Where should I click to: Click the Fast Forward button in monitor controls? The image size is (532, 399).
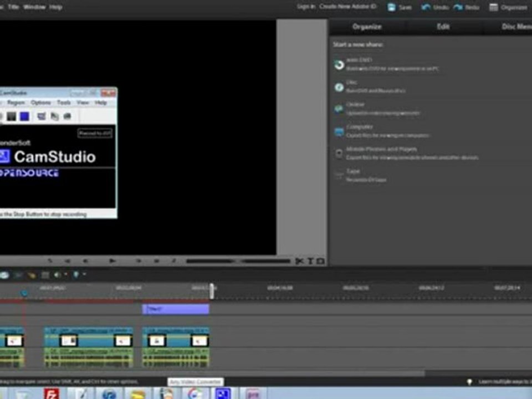click(156, 261)
